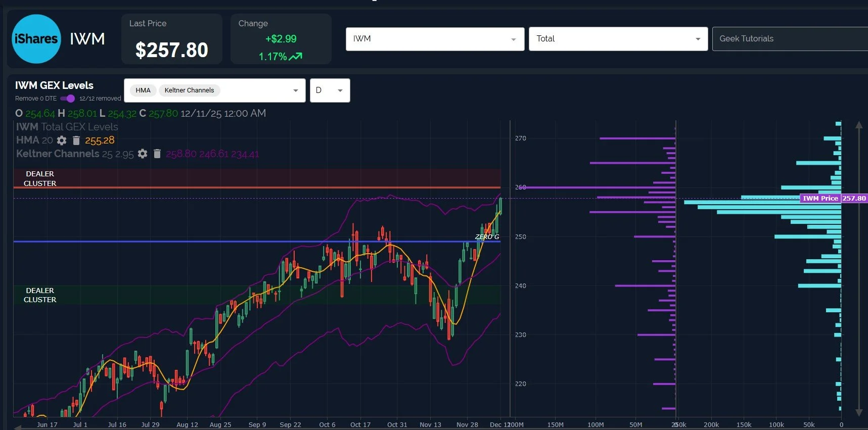Open Keltner Channels settings gear

(143, 154)
